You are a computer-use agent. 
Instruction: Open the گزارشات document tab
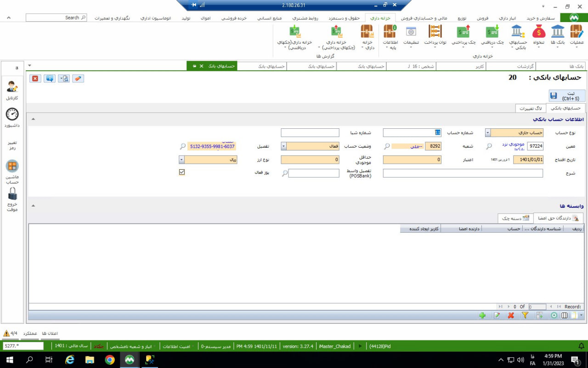point(511,66)
